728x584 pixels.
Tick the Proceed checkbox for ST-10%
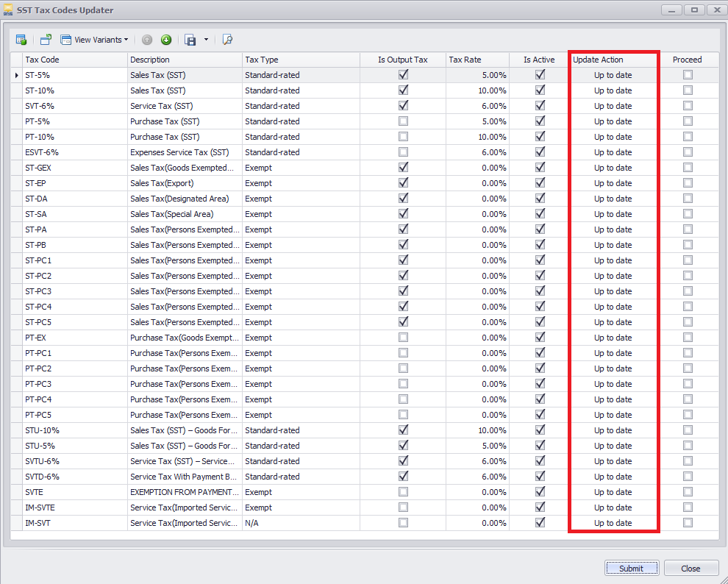(x=688, y=90)
